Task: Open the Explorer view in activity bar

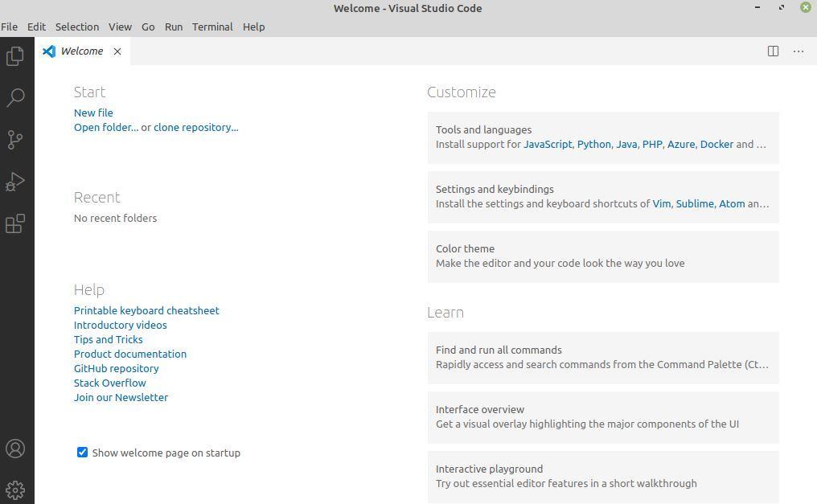Action: pyautogui.click(x=15, y=56)
